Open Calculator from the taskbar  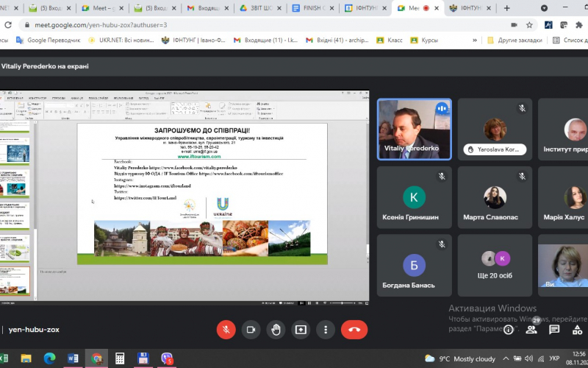tap(120, 358)
